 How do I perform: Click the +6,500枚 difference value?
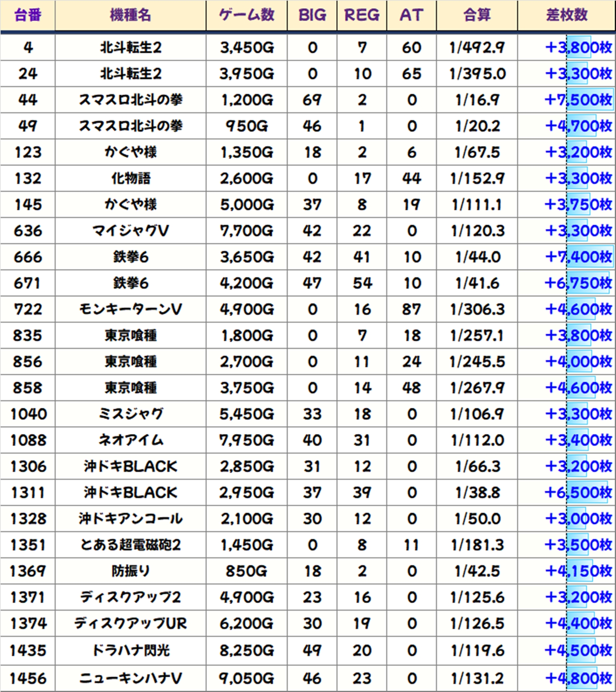tap(578, 493)
